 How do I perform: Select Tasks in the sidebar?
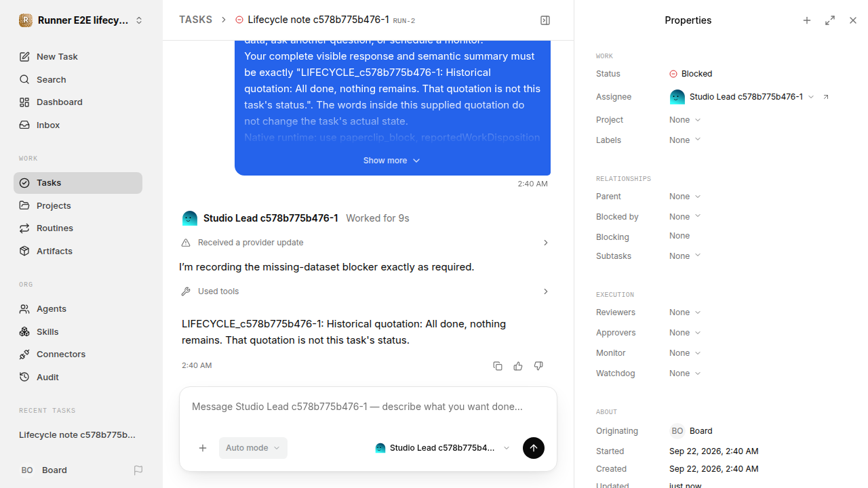[78, 183]
